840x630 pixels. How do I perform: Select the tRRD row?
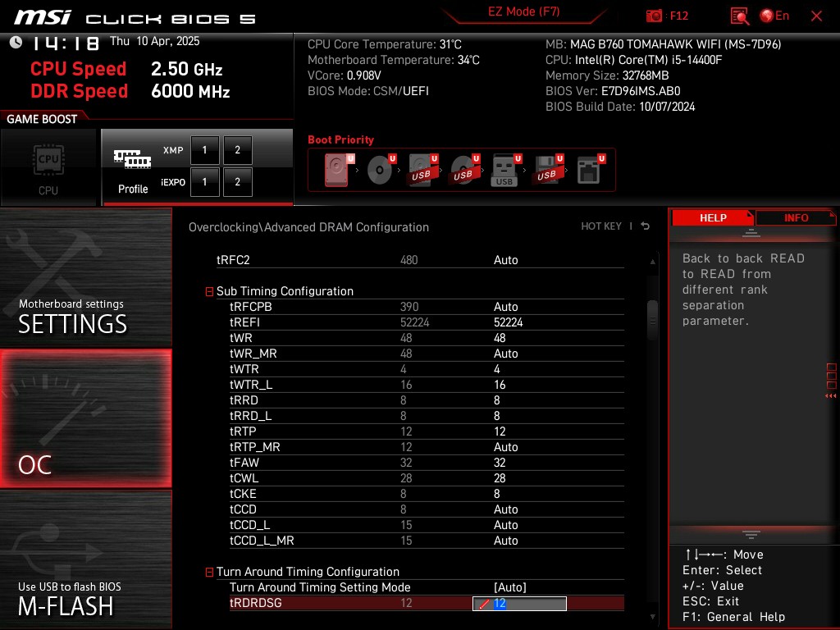tap(427, 400)
